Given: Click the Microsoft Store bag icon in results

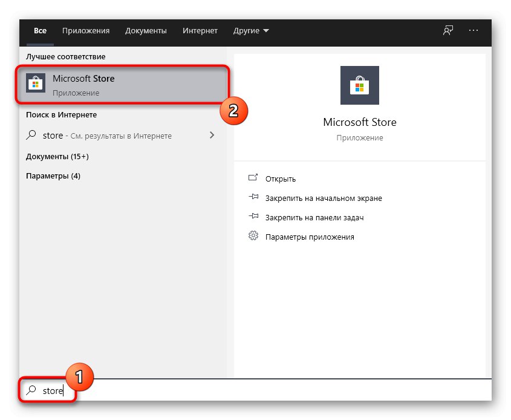Looking at the screenshot, I should (x=36, y=83).
